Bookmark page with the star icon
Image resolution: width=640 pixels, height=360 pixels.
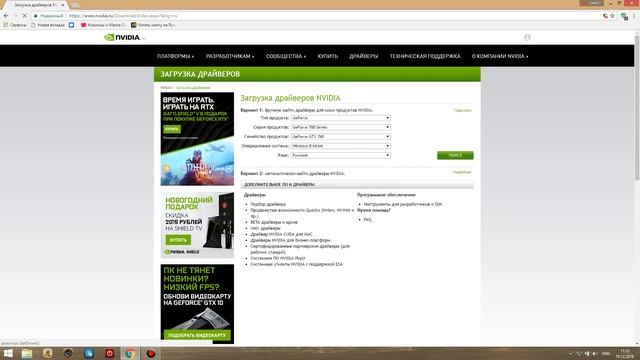pyautogui.click(x=612, y=16)
